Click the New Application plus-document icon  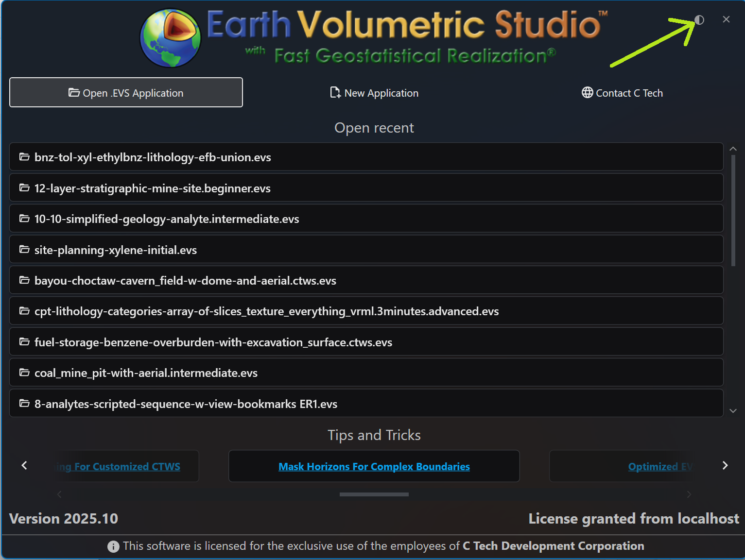tap(334, 92)
